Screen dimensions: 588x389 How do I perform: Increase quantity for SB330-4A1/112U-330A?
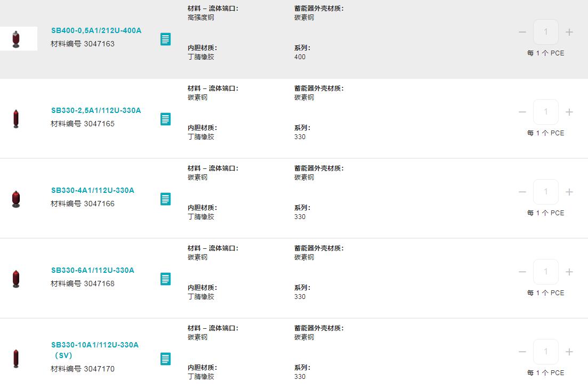[569, 192]
